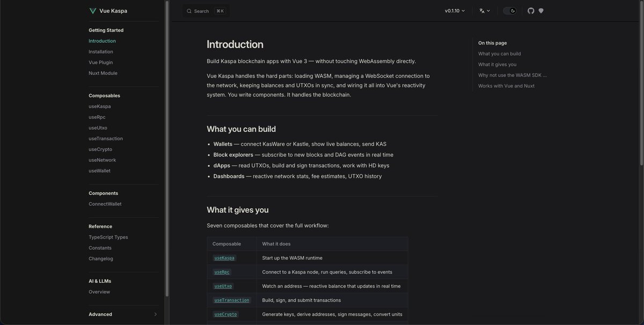The image size is (644, 325).
Task: Open the ConnectWallet component page
Action: (x=105, y=204)
